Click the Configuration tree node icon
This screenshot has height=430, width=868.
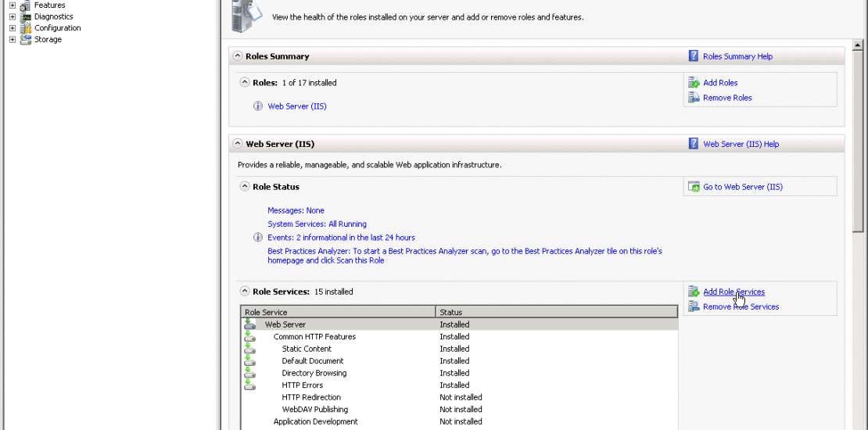pos(26,28)
